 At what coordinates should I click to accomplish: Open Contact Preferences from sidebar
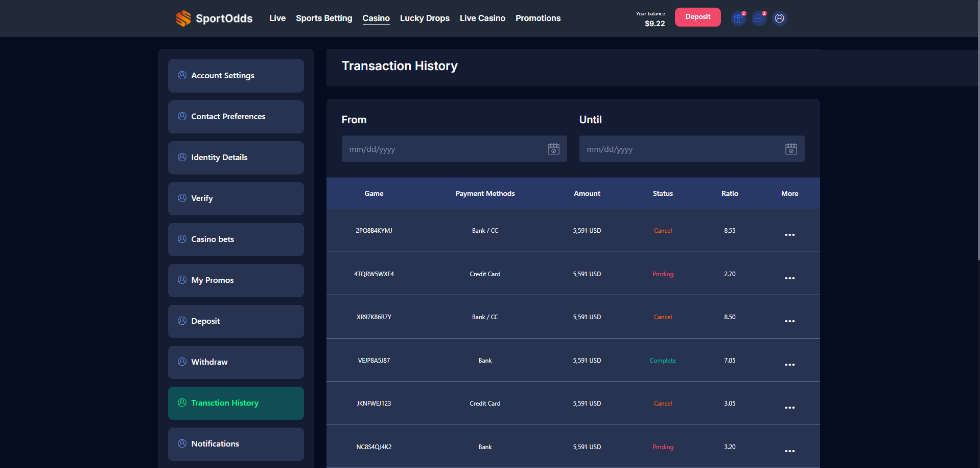[x=236, y=117]
